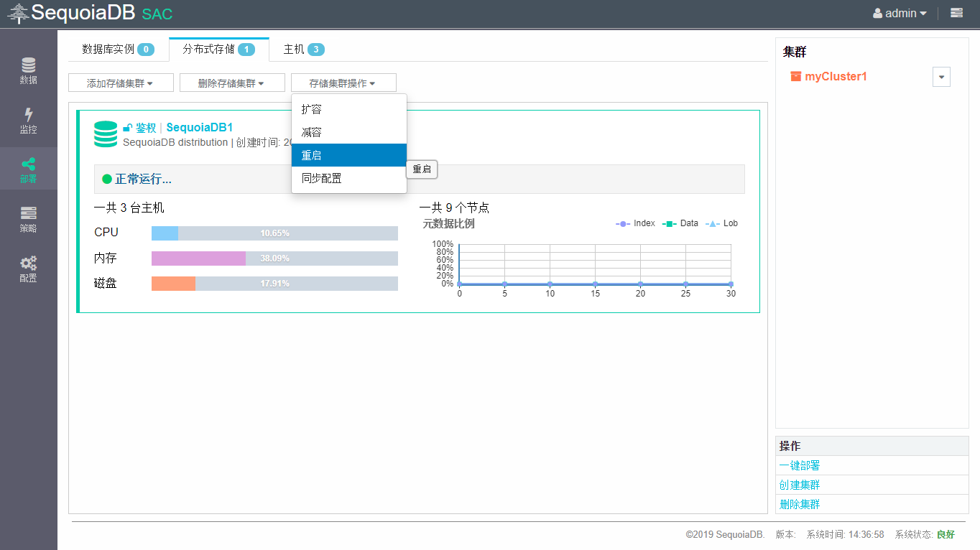Open the SequoiaDB1 link

pyautogui.click(x=200, y=128)
